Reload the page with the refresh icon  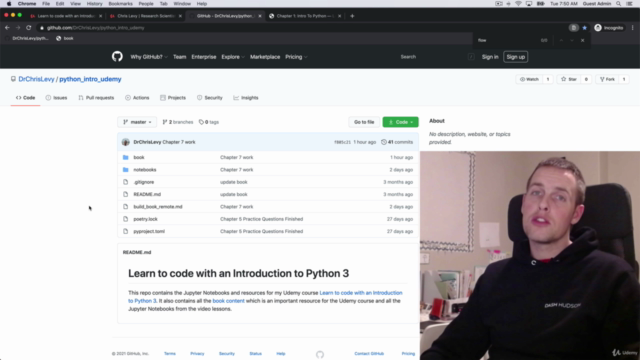(x=29, y=28)
